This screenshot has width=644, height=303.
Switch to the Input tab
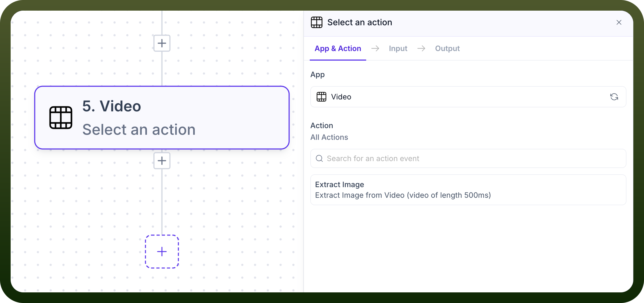click(398, 48)
